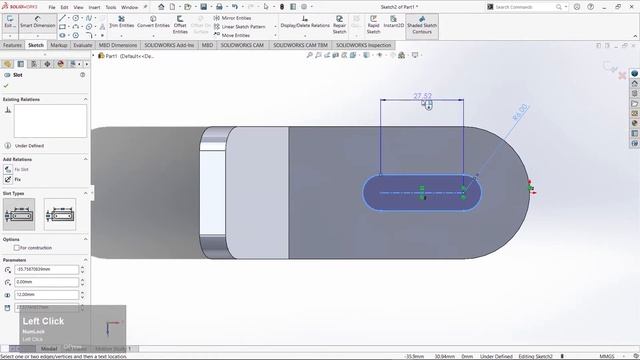Open the View menu

[x=78, y=7]
